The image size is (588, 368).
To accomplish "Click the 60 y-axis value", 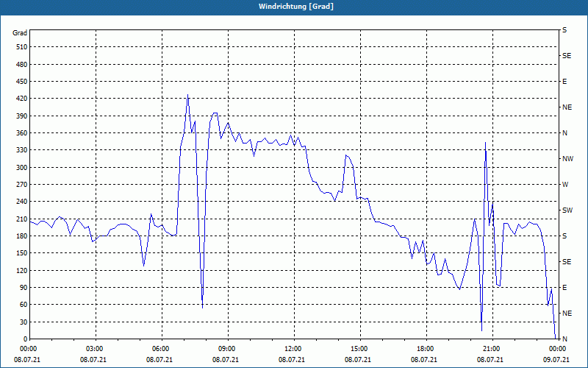I will [x=24, y=305].
